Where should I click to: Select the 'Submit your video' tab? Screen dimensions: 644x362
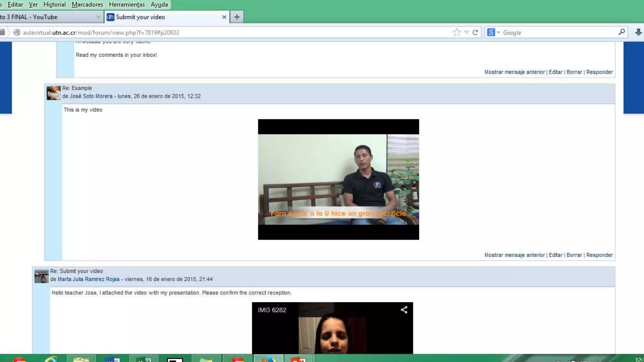coord(167,17)
